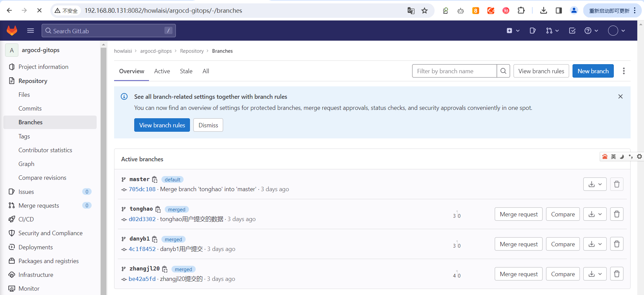
Task: Open the hamburger sidebar menu icon
Action: [31, 31]
